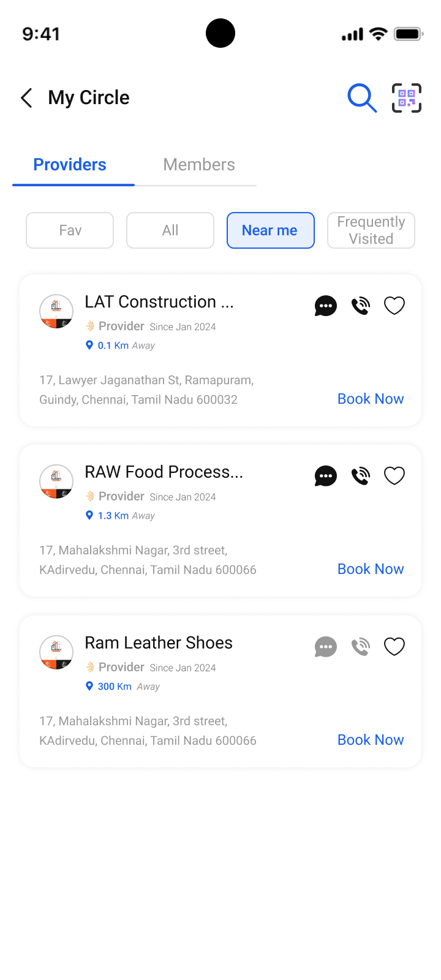The image size is (441, 980).
Task: Mark Ram Leather Shoes as favorite
Action: point(394,647)
